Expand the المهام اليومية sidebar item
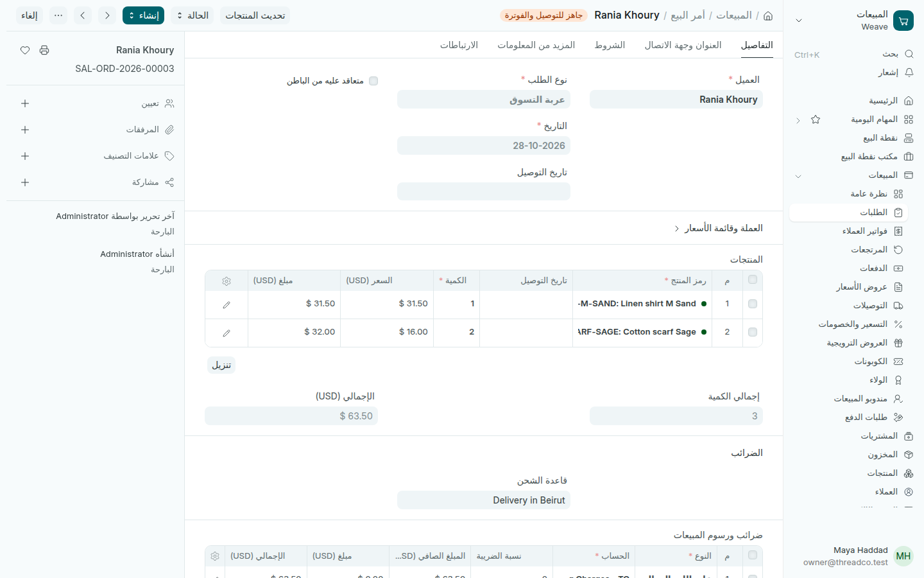This screenshot has width=924, height=578. [798, 120]
